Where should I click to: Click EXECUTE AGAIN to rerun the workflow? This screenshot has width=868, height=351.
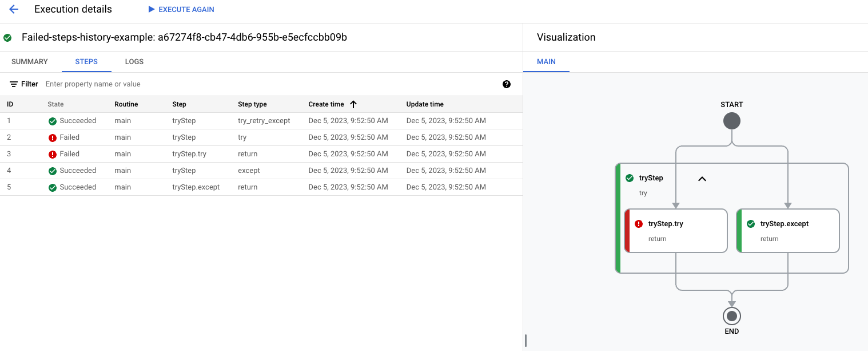[x=181, y=9]
